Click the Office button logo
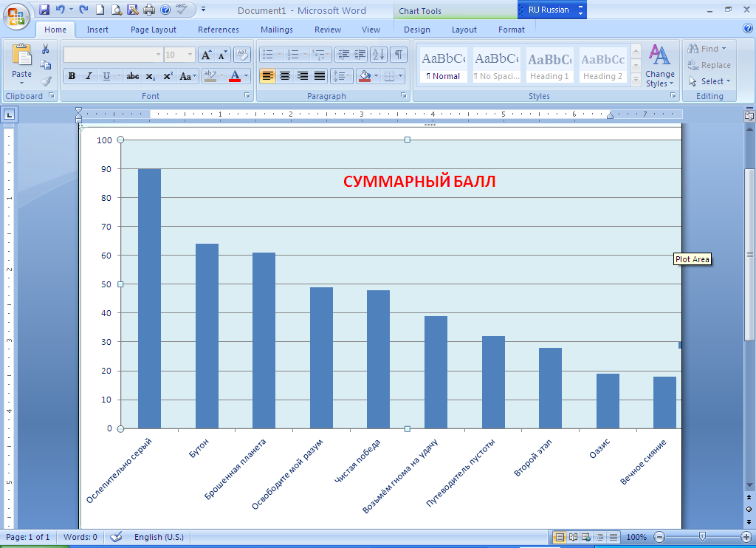Screen dimensions: 756x548 pyautogui.click(x=16, y=16)
